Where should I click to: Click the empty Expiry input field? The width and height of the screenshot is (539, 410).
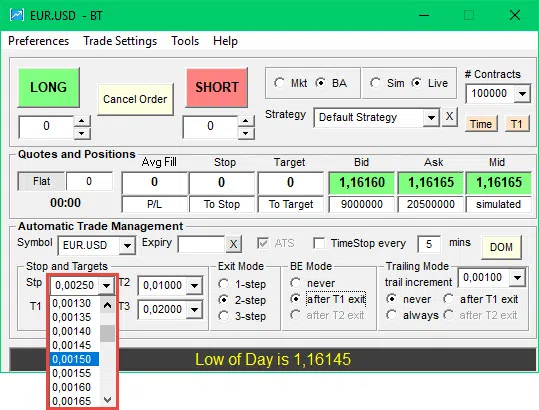[x=201, y=244]
